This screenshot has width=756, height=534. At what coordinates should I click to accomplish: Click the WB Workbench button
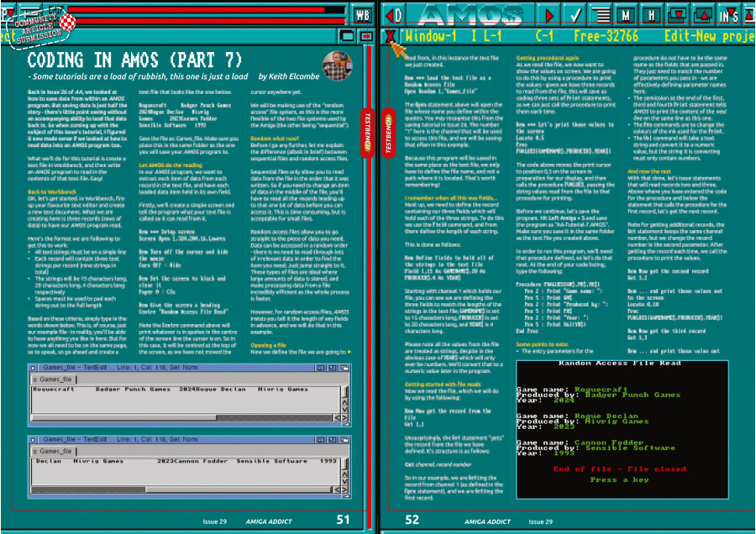click(x=363, y=15)
